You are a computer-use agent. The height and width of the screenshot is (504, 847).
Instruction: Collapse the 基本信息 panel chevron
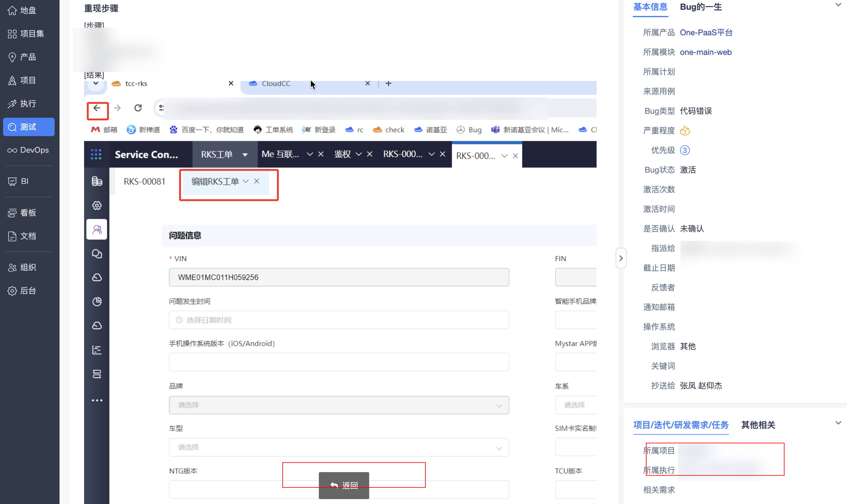click(838, 5)
